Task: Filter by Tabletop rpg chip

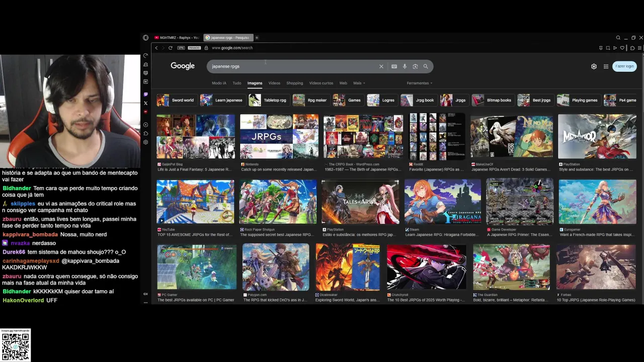Action: (x=268, y=100)
